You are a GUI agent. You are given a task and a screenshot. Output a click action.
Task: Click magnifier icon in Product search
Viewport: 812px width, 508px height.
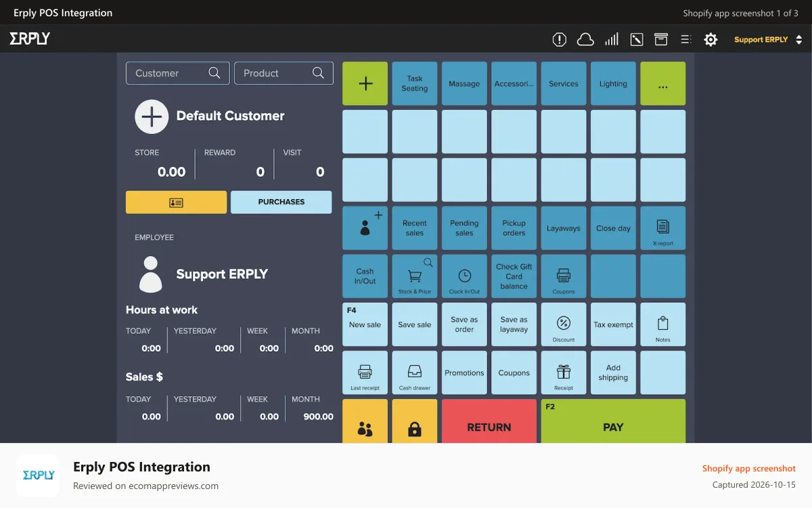tap(318, 73)
